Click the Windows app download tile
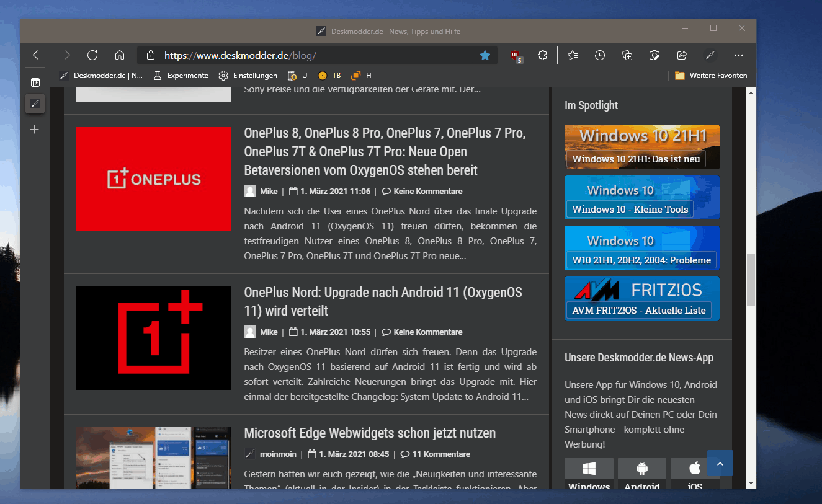 point(589,473)
